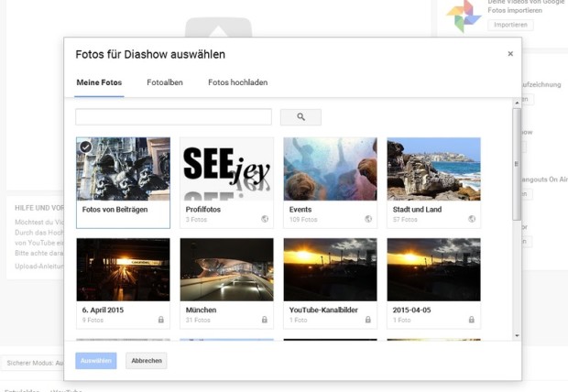Click the Auswählen button
568x392 pixels.
(96, 361)
